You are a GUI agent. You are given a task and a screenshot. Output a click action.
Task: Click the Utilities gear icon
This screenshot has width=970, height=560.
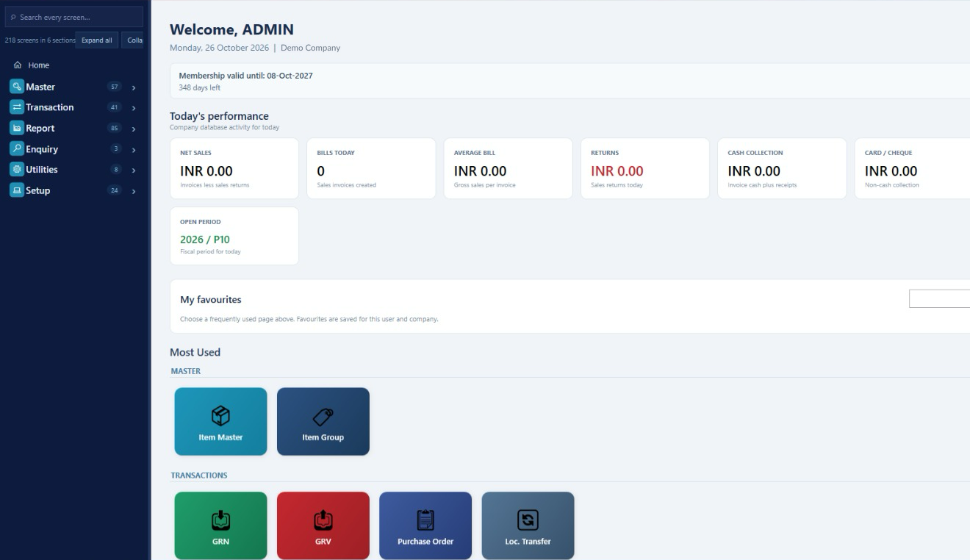click(16, 169)
